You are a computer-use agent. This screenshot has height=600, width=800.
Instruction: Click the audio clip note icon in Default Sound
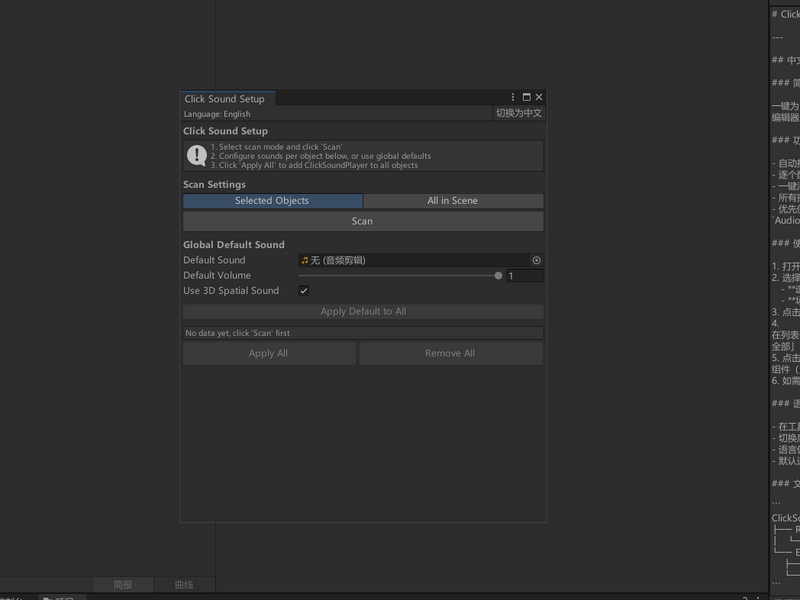[x=305, y=261]
